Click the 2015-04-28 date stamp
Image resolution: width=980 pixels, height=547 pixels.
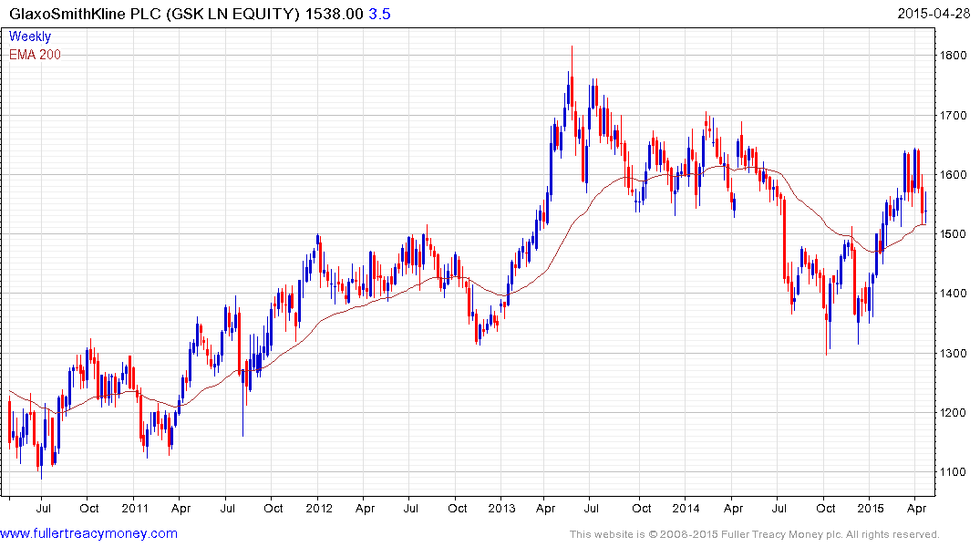coord(934,13)
